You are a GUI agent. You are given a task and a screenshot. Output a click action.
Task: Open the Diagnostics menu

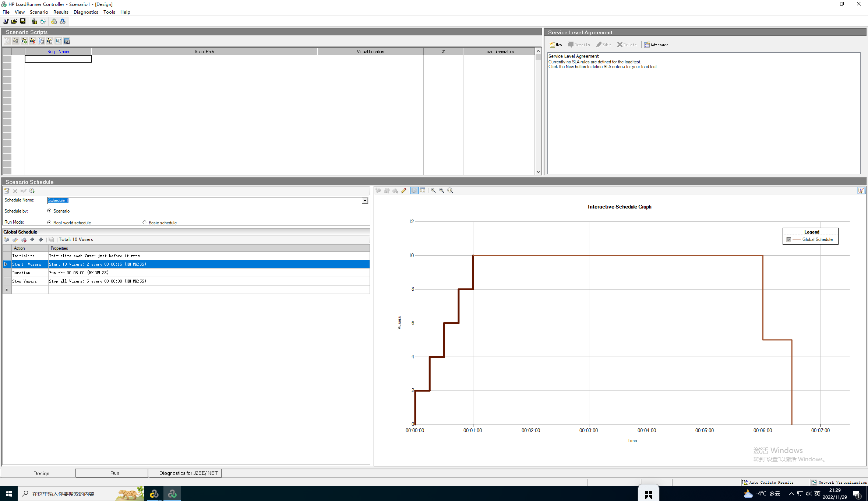[x=86, y=12]
